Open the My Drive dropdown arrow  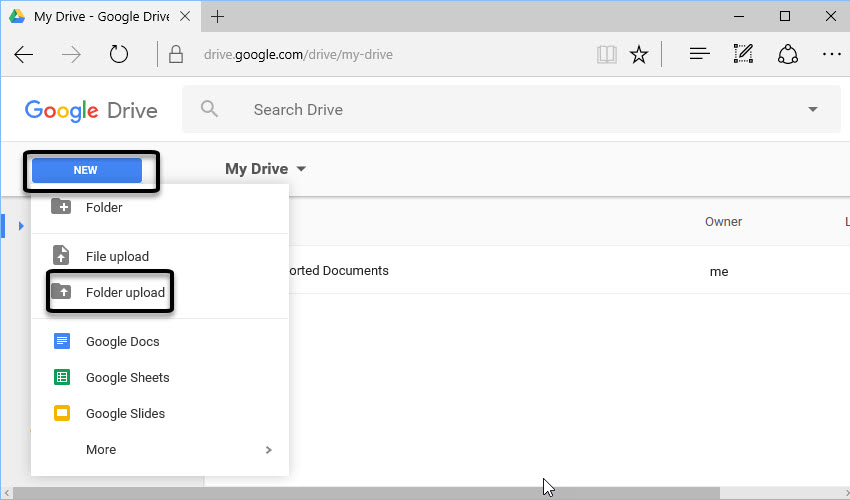pyautogui.click(x=301, y=169)
